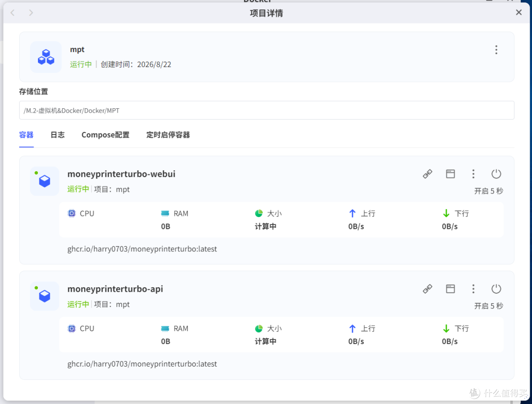Switch to the 容器 tab
532x404 pixels.
(x=26, y=135)
